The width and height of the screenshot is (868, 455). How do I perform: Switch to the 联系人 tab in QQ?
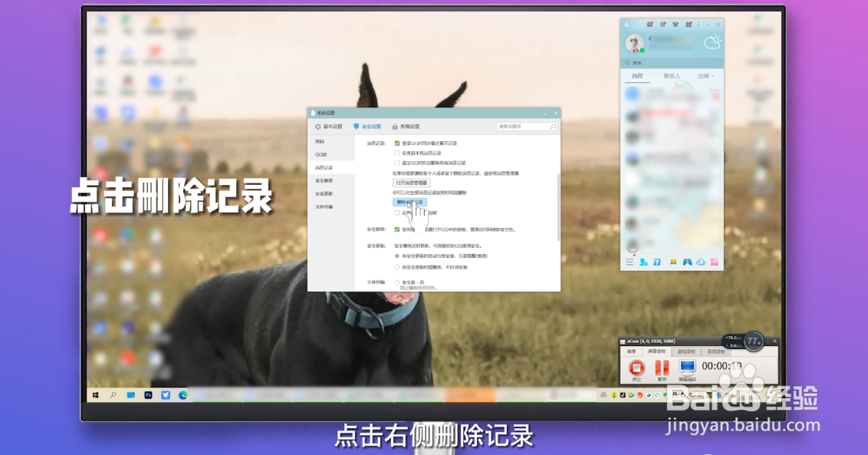(672, 75)
